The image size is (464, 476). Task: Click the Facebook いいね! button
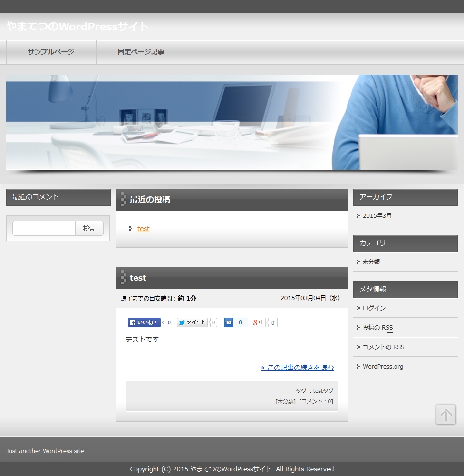click(144, 322)
